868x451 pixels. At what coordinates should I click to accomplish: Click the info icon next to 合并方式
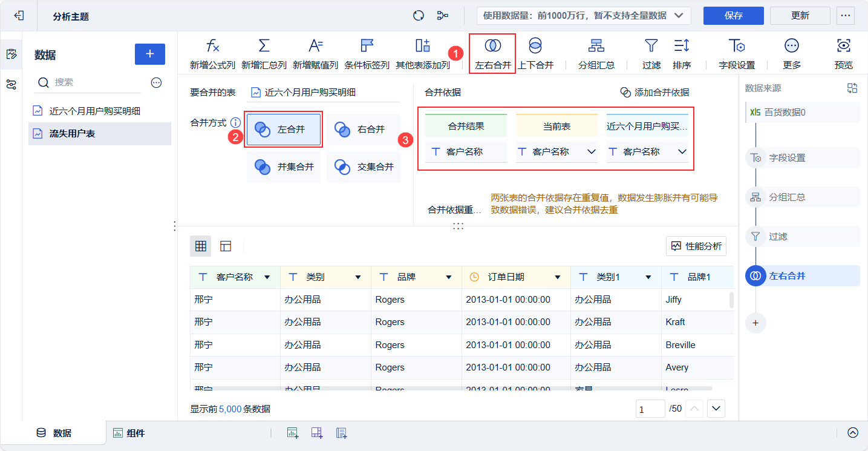click(x=235, y=123)
